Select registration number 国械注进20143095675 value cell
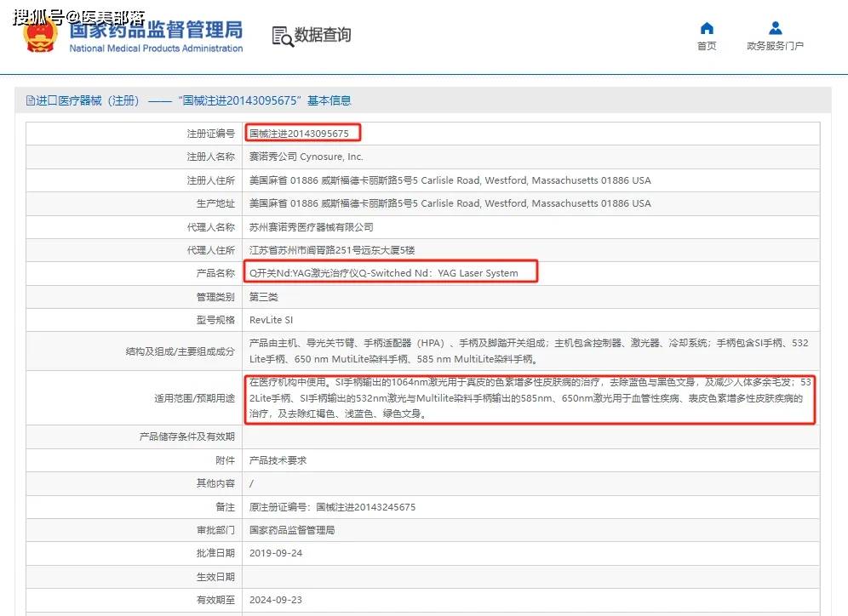 click(299, 134)
